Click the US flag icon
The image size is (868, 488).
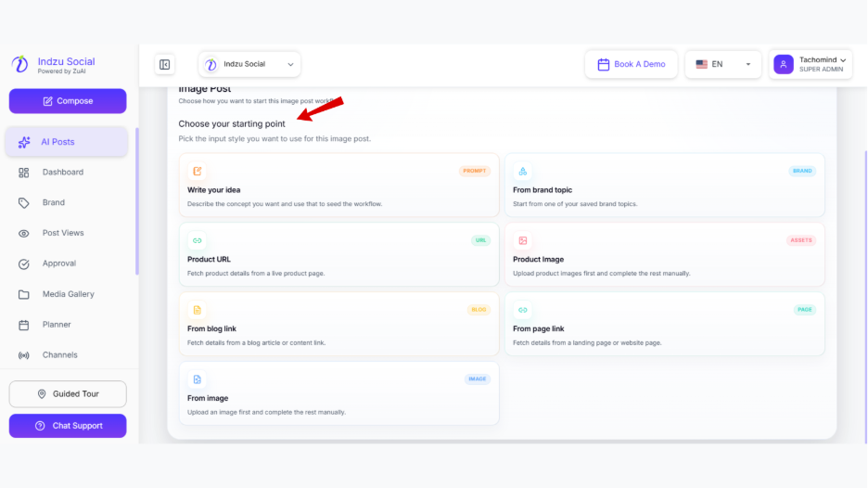coord(702,64)
